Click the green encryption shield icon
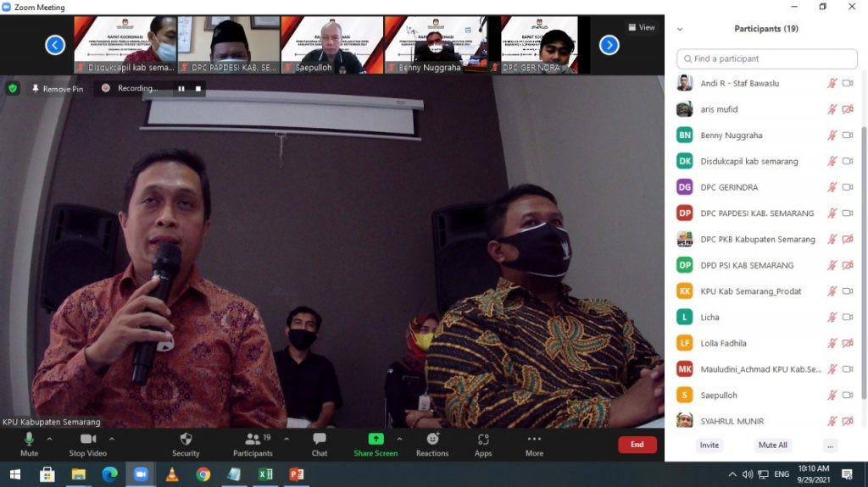 (13, 88)
